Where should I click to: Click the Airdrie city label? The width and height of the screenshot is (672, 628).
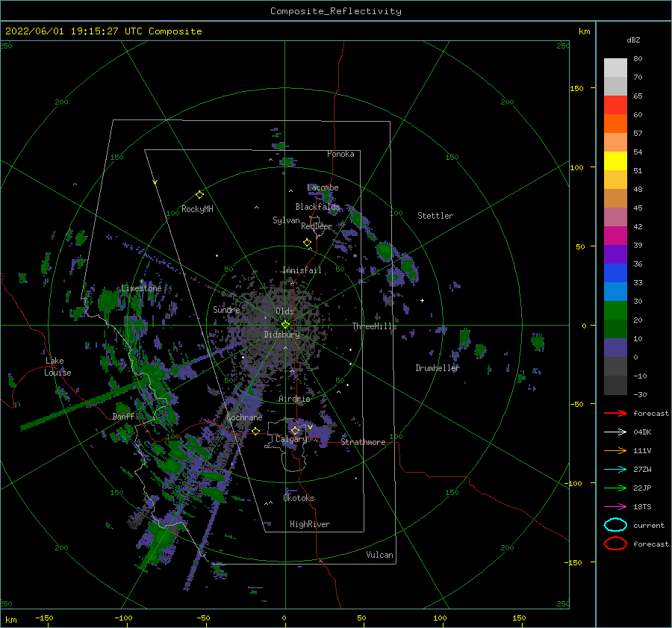pos(294,399)
